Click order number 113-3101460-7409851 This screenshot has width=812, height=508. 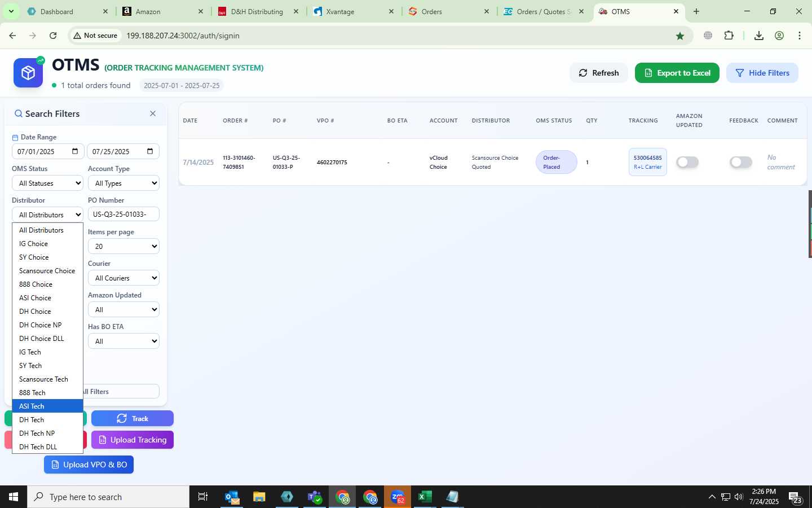[239, 162]
